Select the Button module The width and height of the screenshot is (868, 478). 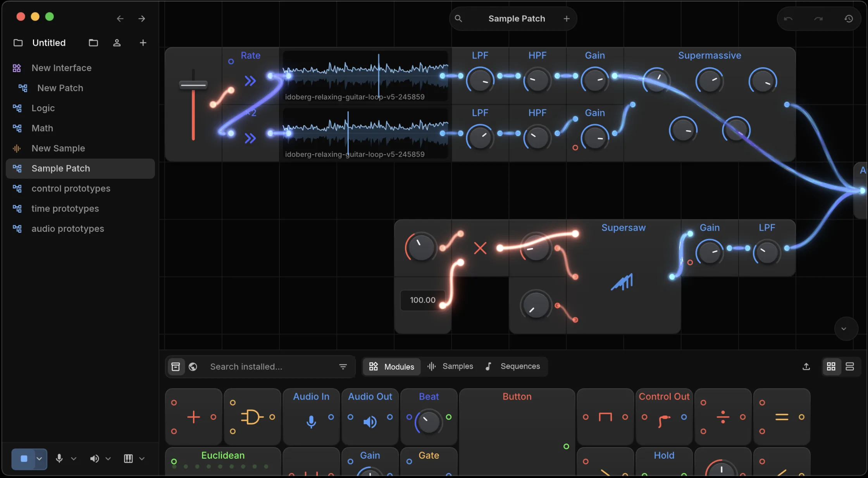click(517, 432)
